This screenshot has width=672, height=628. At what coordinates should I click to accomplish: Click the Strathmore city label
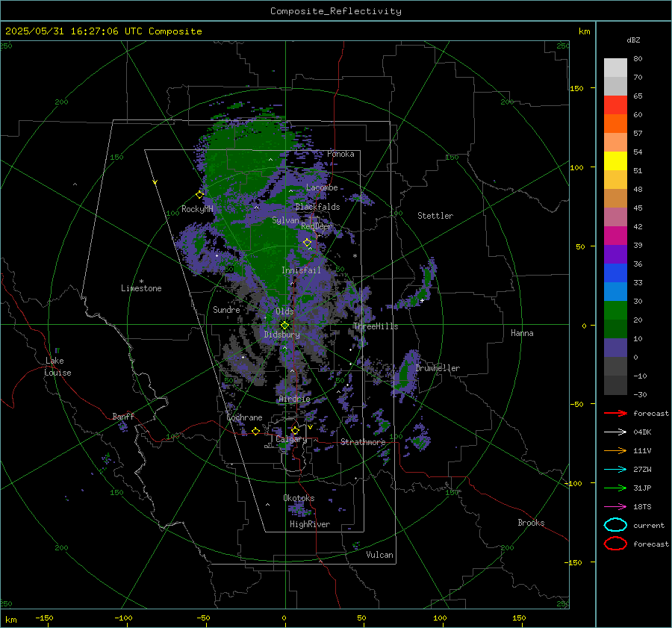click(x=363, y=442)
